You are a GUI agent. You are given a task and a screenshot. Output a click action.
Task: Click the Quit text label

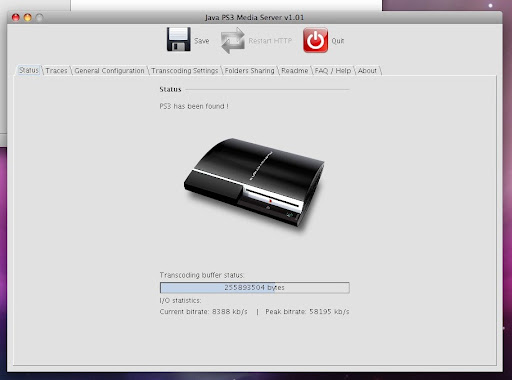click(338, 41)
